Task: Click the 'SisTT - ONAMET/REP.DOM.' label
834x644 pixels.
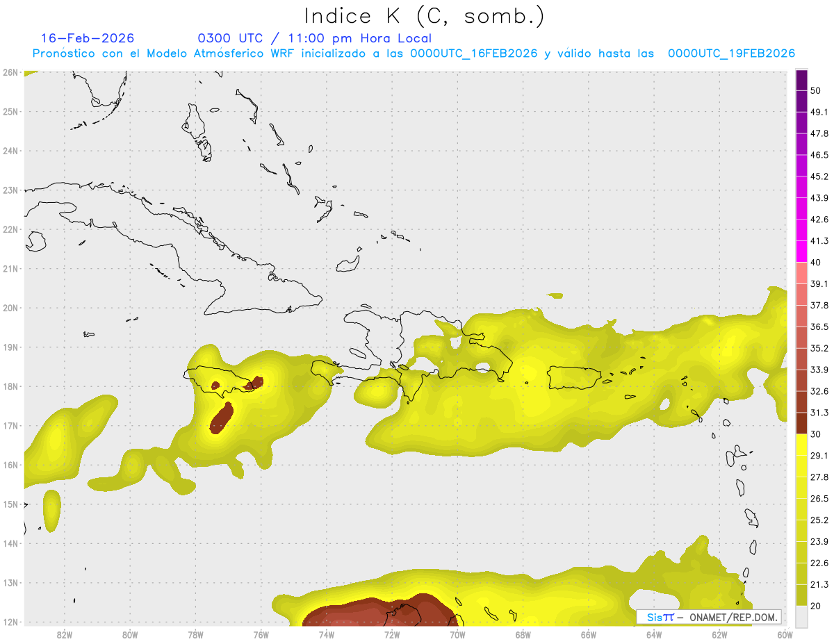Action: [x=708, y=617]
